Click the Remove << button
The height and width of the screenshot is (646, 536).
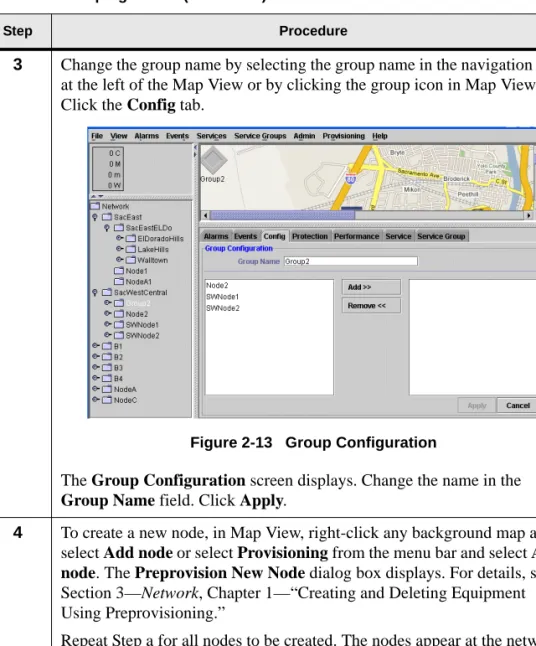click(x=371, y=306)
